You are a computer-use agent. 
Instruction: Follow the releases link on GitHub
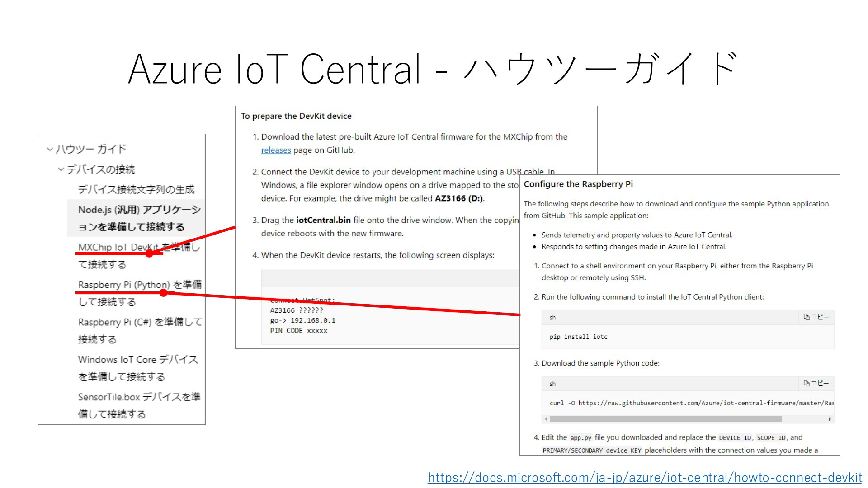(276, 150)
